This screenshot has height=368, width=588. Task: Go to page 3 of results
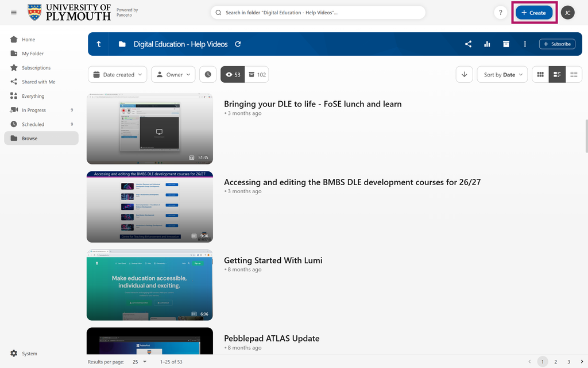pyautogui.click(x=568, y=362)
